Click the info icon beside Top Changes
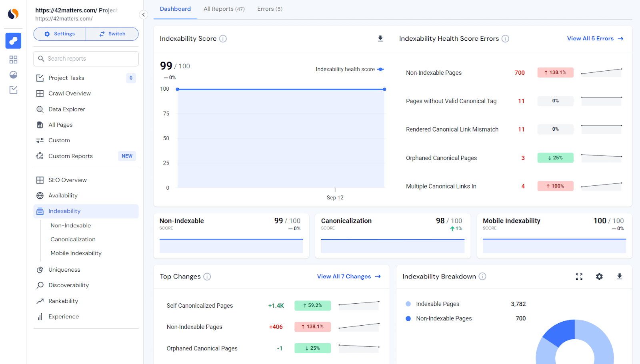Image resolution: width=640 pixels, height=364 pixels. pyautogui.click(x=207, y=276)
